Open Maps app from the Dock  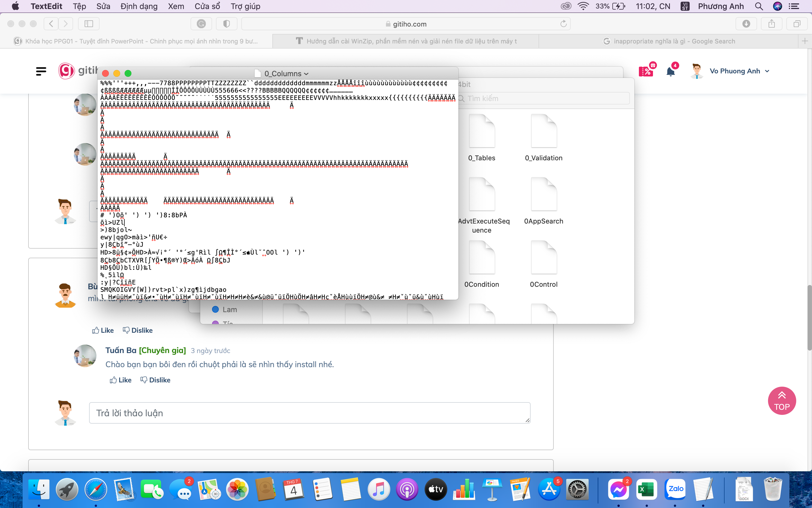[209, 489]
